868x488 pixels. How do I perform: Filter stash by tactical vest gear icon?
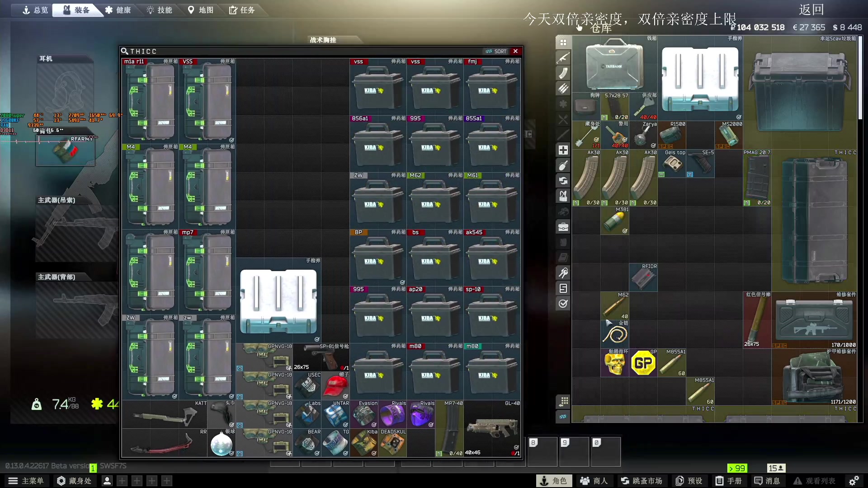pyautogui.click(x=563, y=196)
